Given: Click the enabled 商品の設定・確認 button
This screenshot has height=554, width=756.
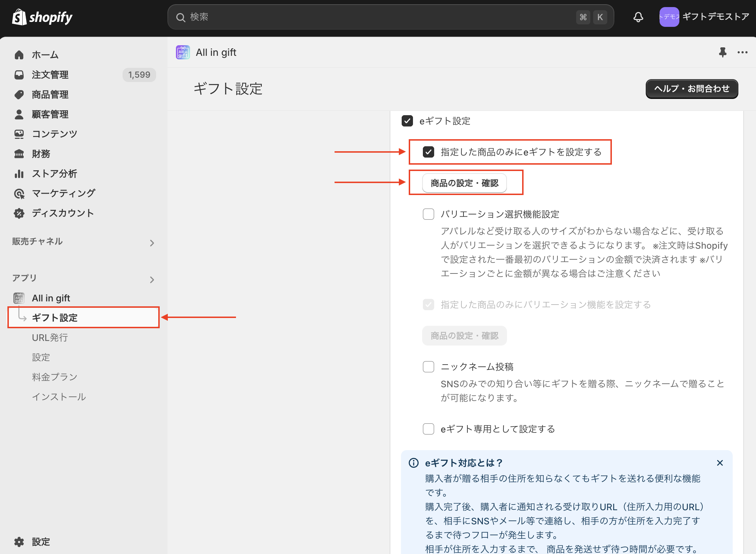Looking at the screenshot, I should pos(464,183).
